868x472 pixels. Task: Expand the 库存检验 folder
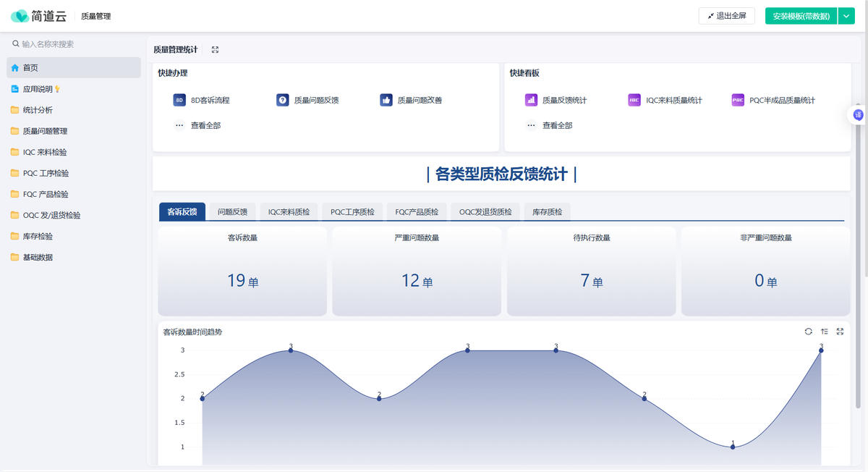click(74, 236)
